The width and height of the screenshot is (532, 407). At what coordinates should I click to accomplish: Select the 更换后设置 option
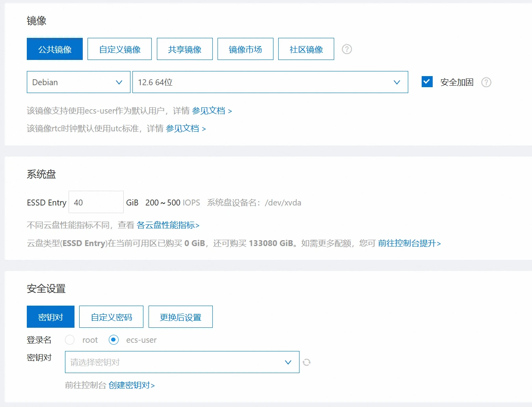point(180,317)
